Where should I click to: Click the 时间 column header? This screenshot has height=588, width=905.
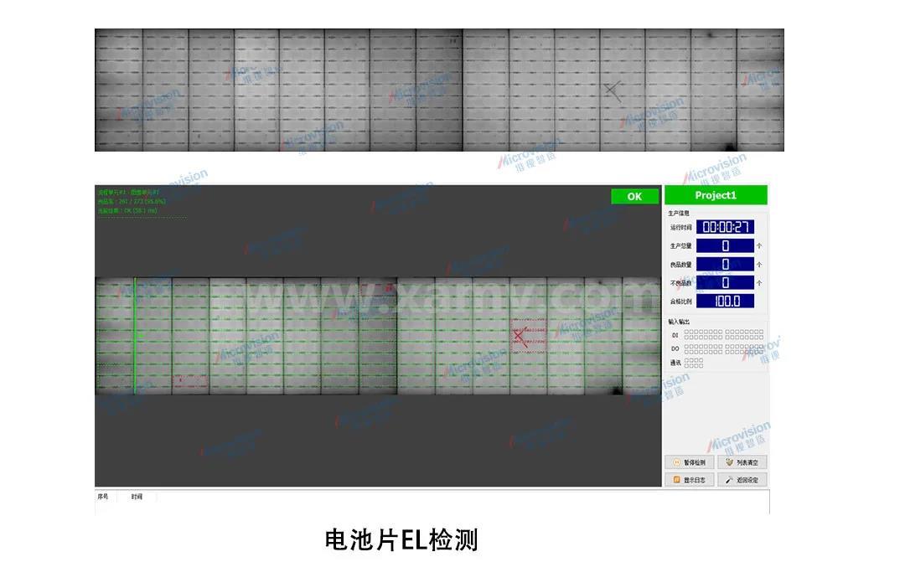pyautogui.click(x=137, y=496)
